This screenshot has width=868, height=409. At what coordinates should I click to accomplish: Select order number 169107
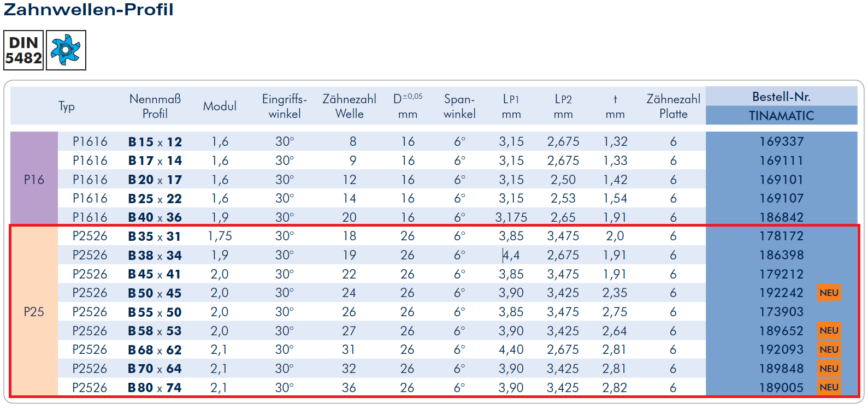click(781, 198)
